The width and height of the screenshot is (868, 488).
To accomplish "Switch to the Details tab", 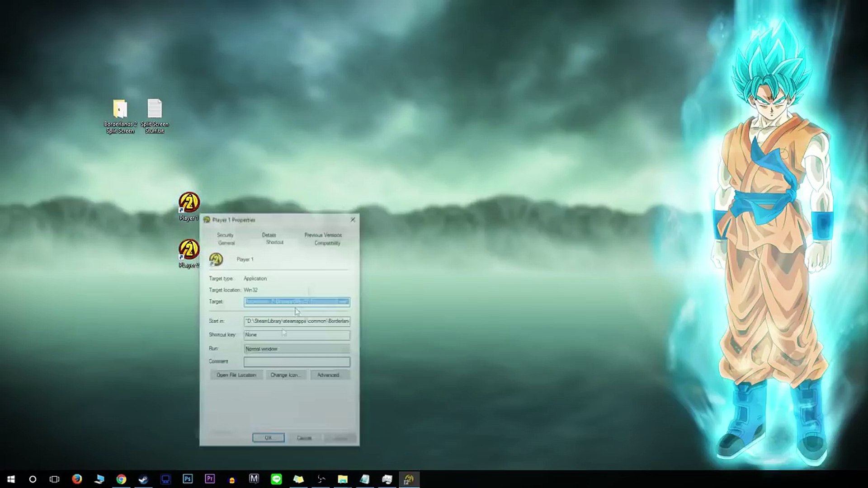I will point(269,235).
